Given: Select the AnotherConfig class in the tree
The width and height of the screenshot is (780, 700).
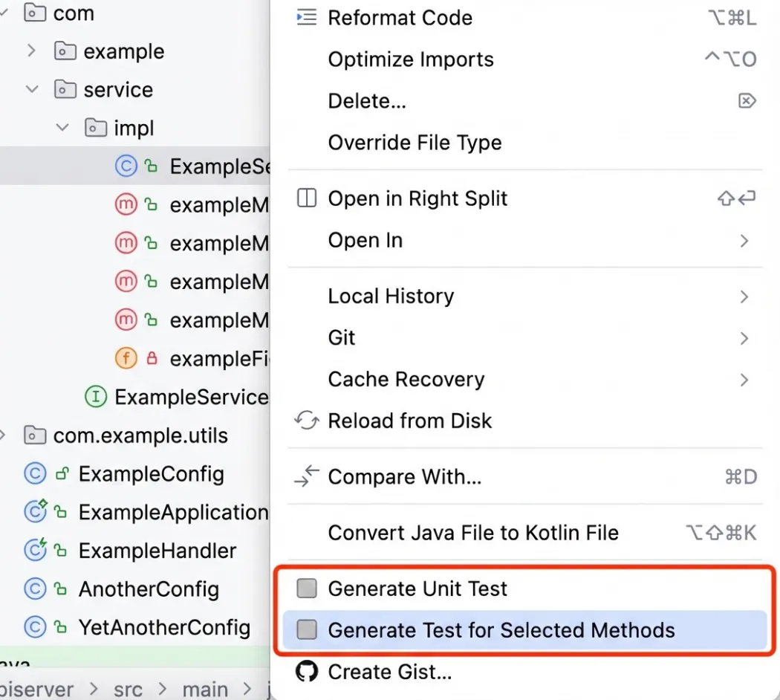Looking at the screenshot, I should point(149,589).
